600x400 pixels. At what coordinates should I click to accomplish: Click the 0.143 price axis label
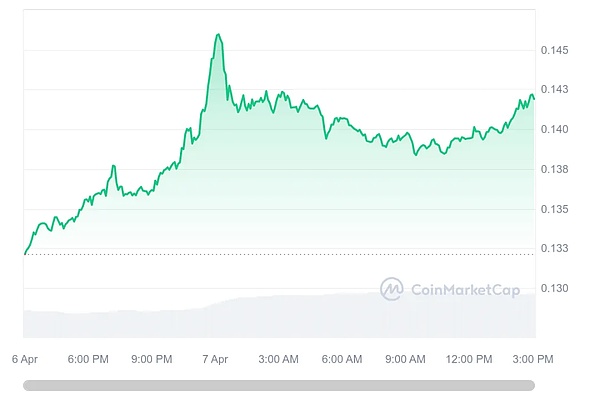[x=555, y=90]
